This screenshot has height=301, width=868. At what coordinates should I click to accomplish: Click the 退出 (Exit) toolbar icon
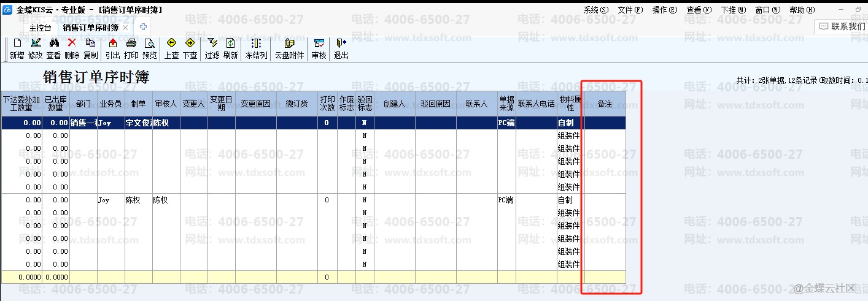tap(341, 43)
